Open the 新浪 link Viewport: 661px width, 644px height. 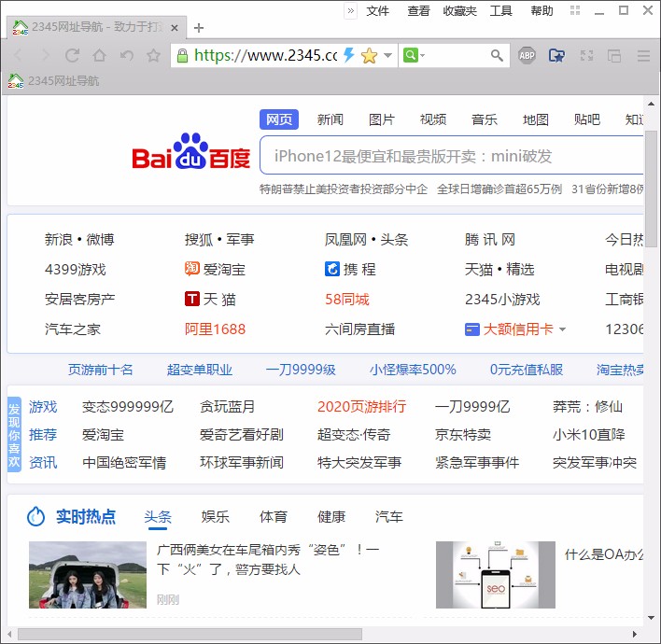[x=59, y=239]
